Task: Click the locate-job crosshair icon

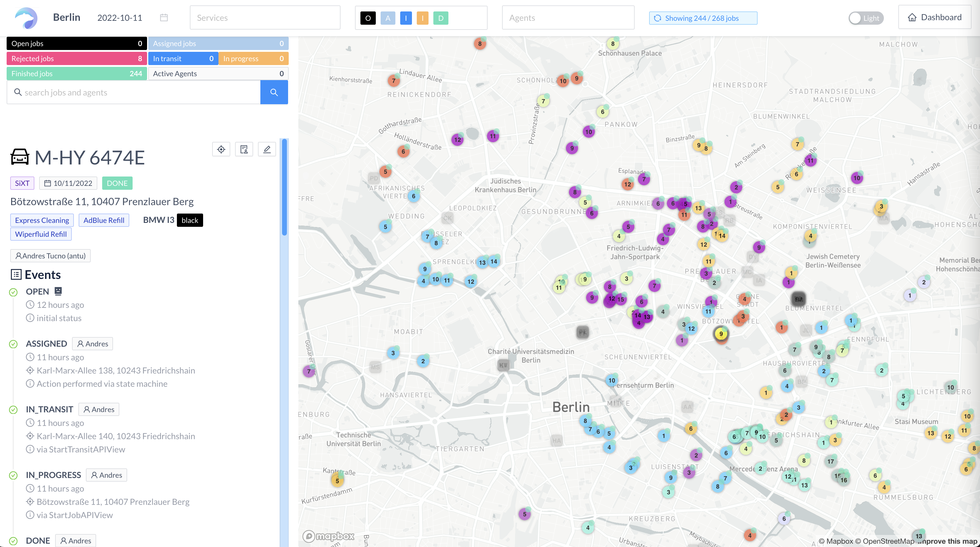Action: [x=221, y=149]
